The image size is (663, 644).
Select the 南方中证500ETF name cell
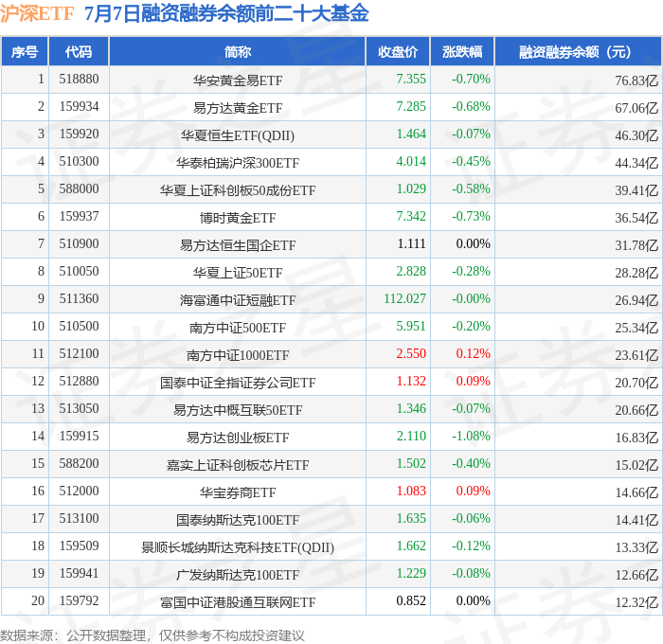tap(237, 328)
